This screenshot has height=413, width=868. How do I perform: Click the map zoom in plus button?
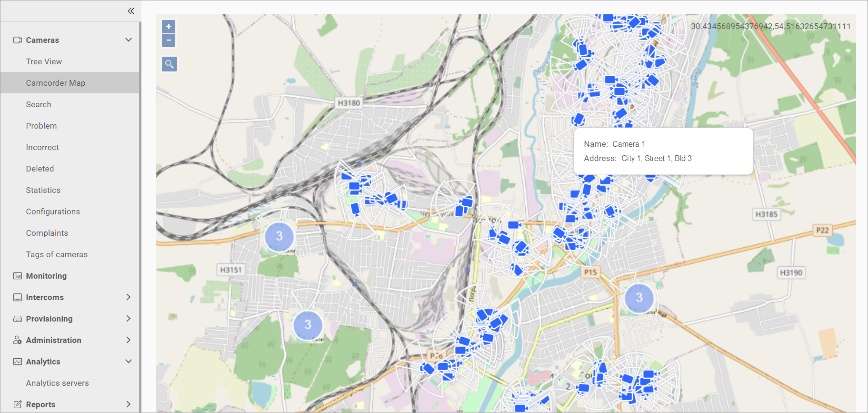(x=169, y=27)
